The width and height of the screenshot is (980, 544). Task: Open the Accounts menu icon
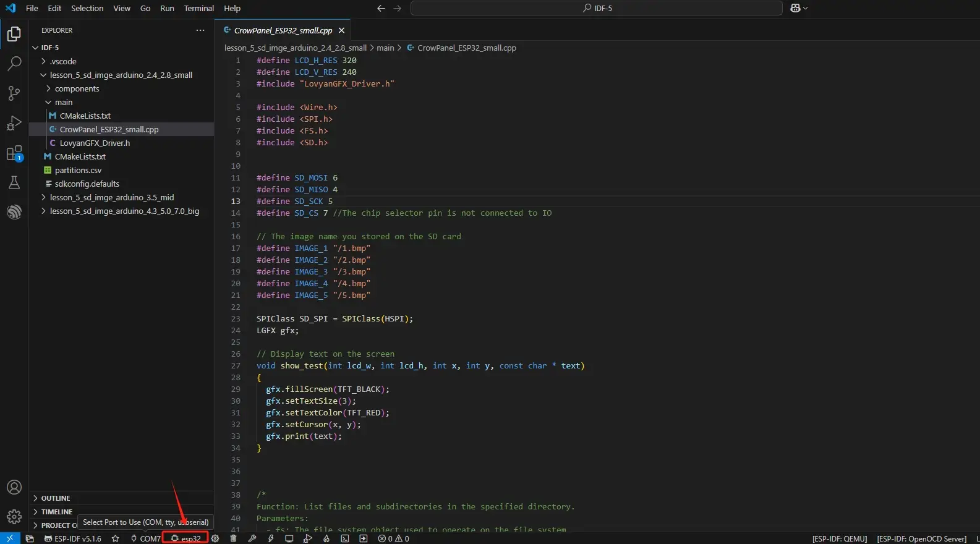pyautogui.click(x=14, y=487)
